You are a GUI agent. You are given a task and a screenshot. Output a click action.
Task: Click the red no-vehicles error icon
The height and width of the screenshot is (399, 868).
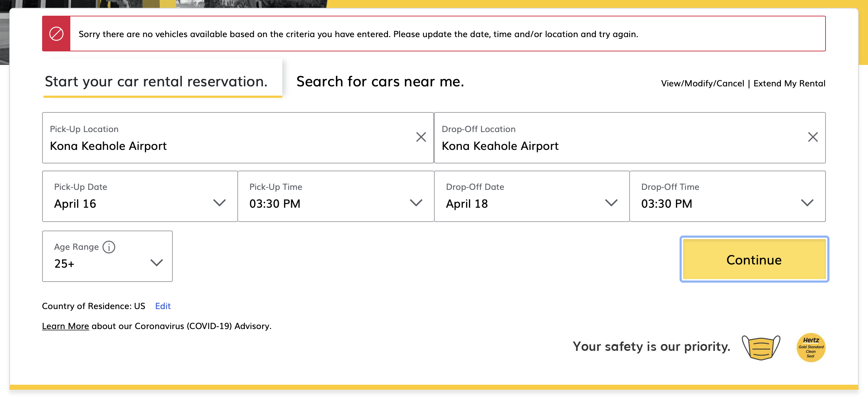56,33
